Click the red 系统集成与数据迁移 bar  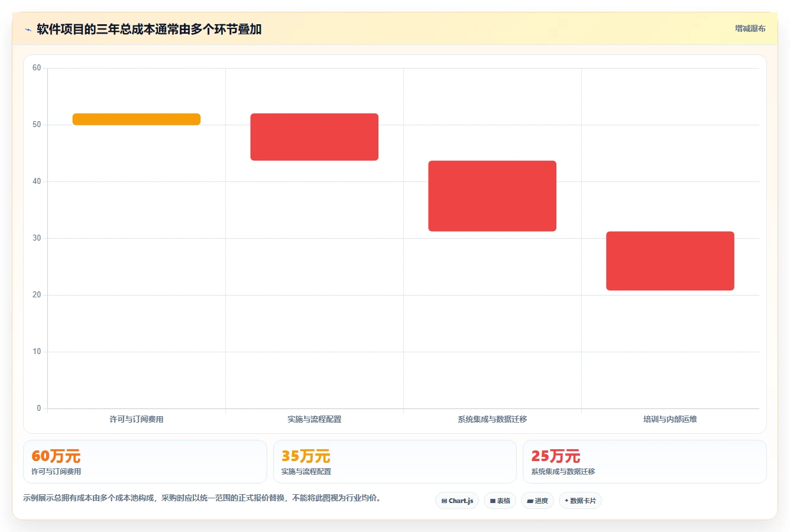493,196
